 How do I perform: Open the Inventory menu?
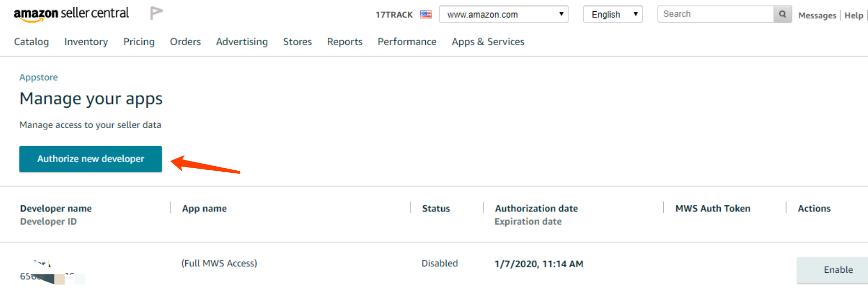point(86,42)
